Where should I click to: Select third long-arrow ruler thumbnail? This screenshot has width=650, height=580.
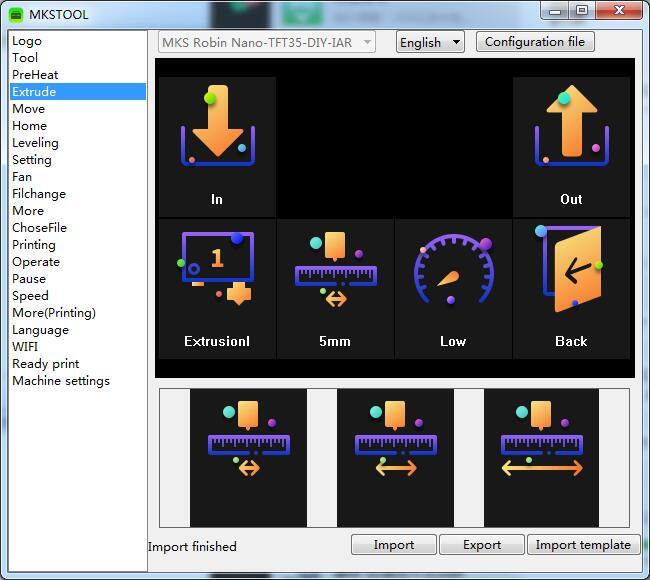541,456
